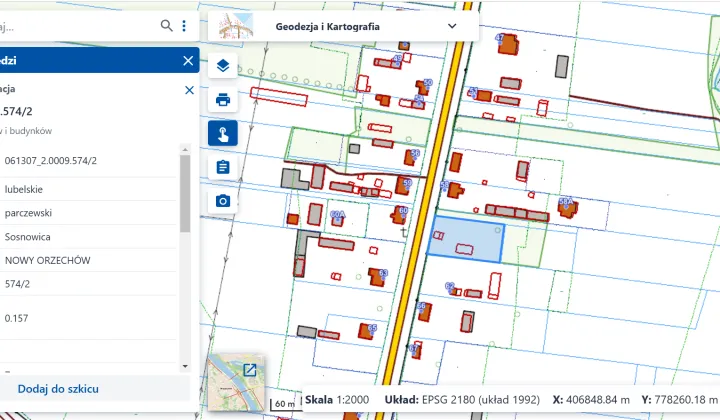Click the lubelskie row
Image resolution: width=720 pixels, height=420 pixels.
click(x=88, y=189)
